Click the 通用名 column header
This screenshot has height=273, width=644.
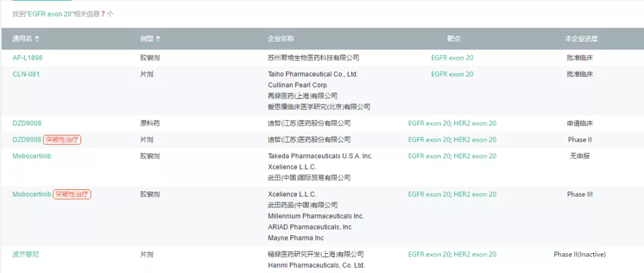click(22, 39)
